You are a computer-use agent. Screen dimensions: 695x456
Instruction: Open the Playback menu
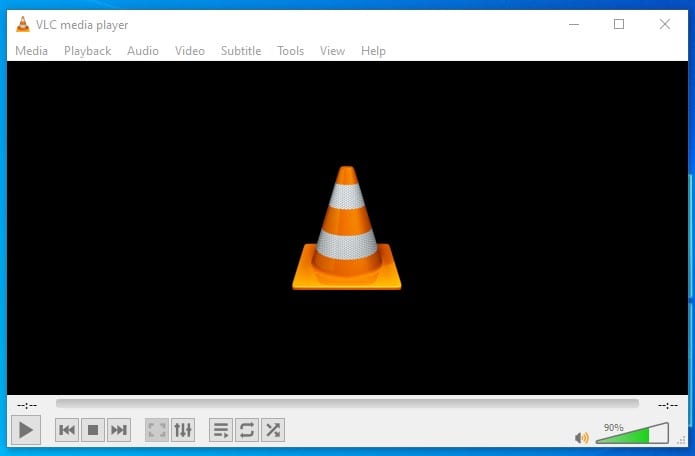pyautogui.click(x=87, y=51)
